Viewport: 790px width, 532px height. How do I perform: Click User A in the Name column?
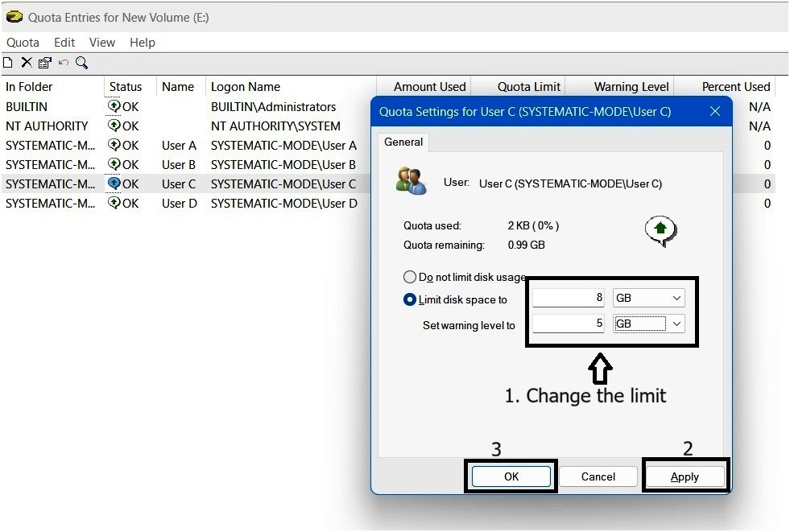coord(179,146)
